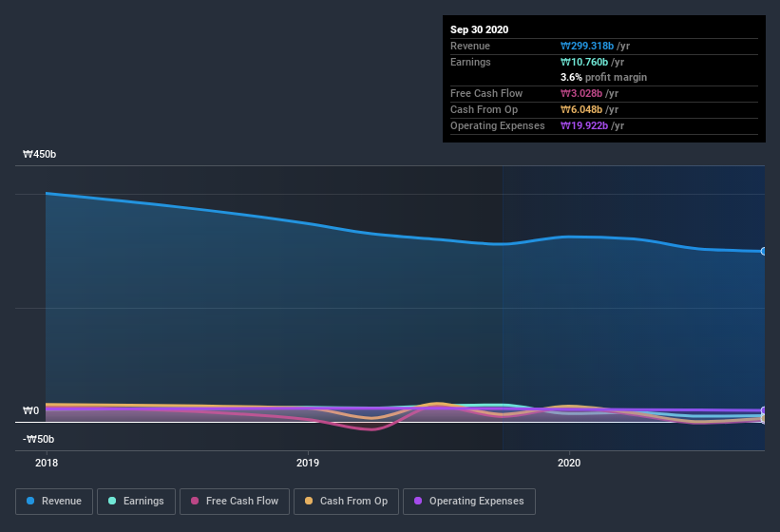Toggle the Revenue legend button
Screen dimensions: 780x532
point(54,502)
